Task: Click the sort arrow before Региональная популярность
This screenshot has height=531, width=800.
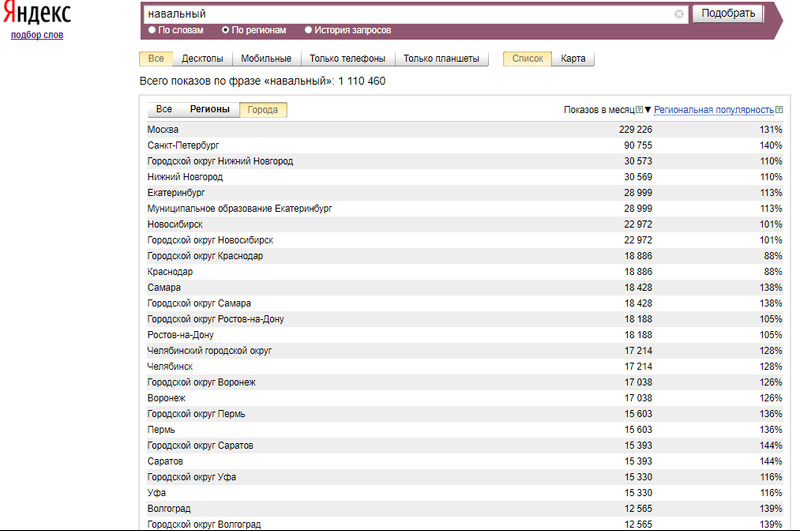Action: [x=648, y=110]
